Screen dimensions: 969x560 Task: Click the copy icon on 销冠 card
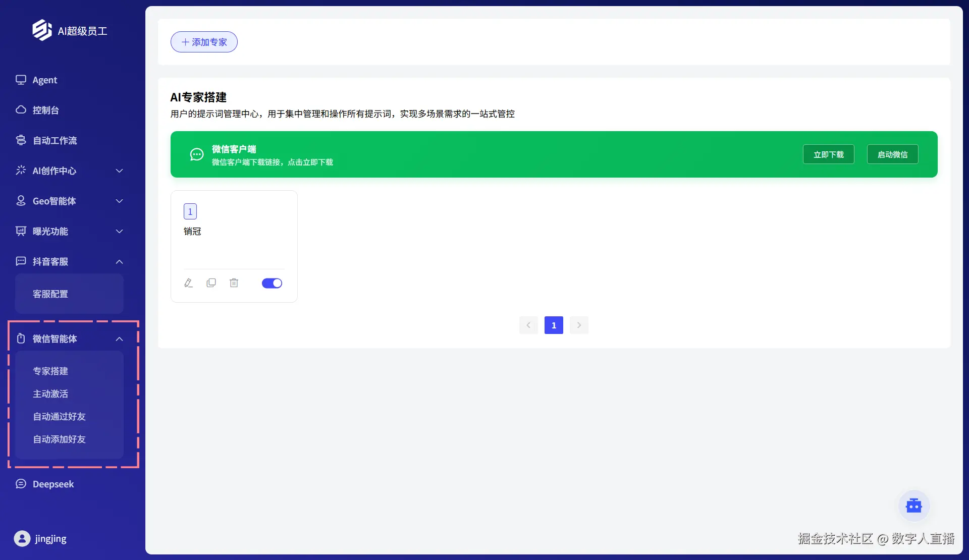pos(211,283)
